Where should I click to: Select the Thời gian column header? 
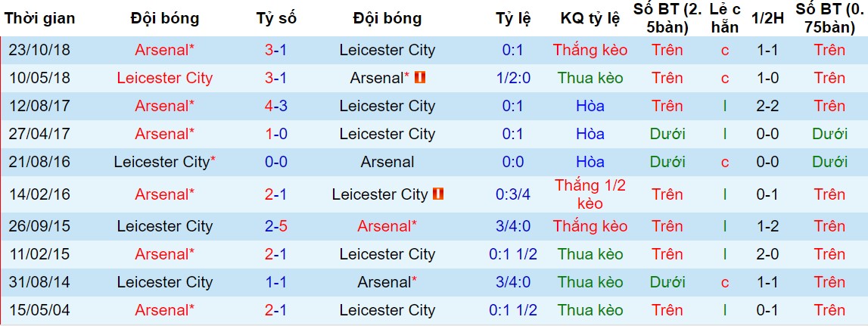[x=39, y=18]
